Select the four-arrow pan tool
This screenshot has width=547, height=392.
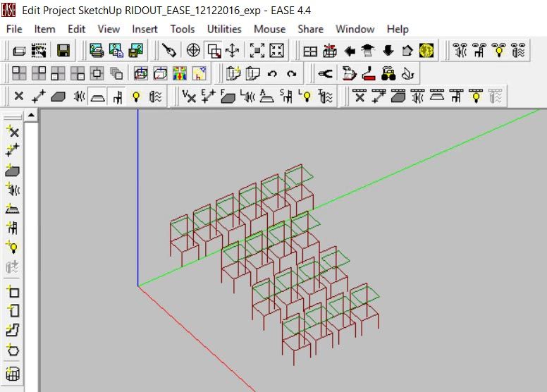click(233, 51)
